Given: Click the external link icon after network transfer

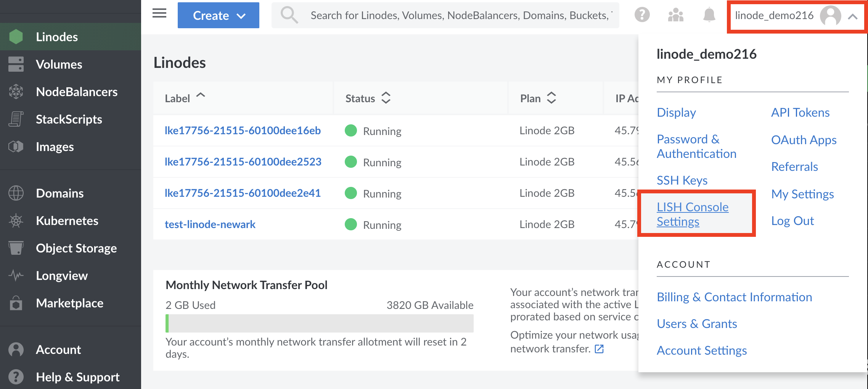Looking at the screenshot, I should click(599, 349).
